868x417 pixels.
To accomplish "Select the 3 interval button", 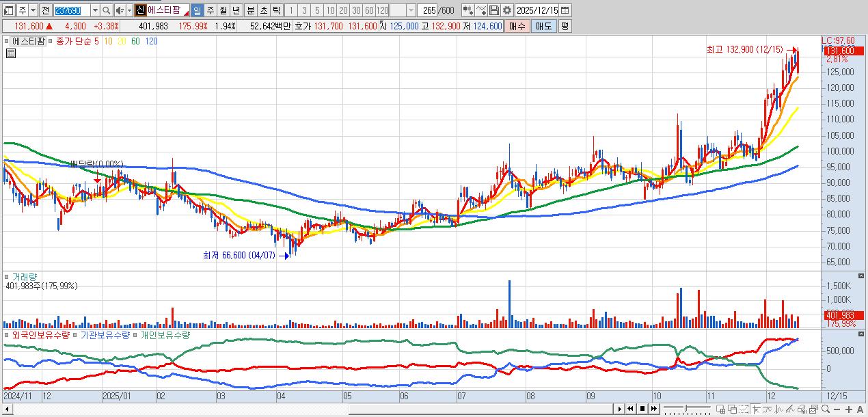I will point(304,10).
